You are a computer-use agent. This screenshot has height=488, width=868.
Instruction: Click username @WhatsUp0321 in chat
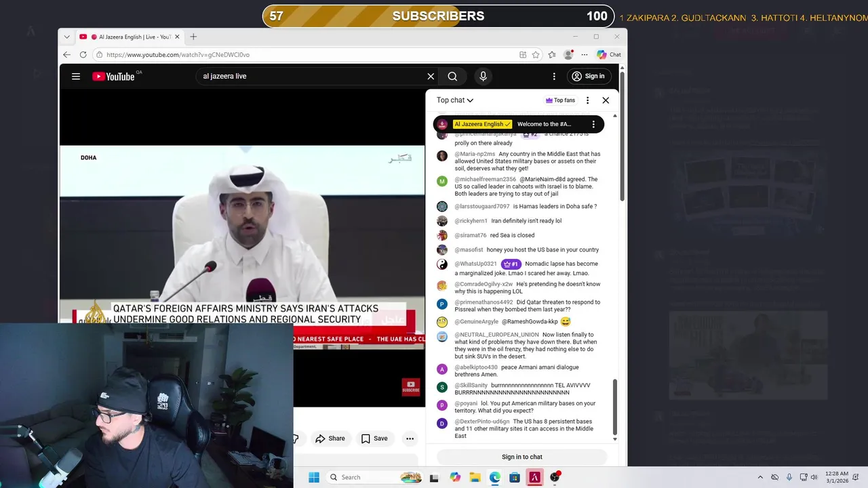coord(475,264)
